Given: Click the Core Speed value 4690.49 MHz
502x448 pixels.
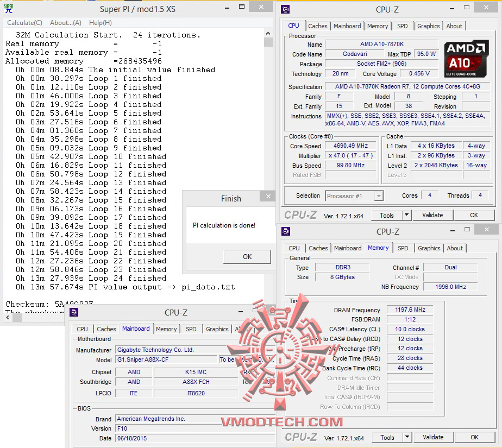Looking at the screenshot, I should pyautogui.click(x=350, y=146).
